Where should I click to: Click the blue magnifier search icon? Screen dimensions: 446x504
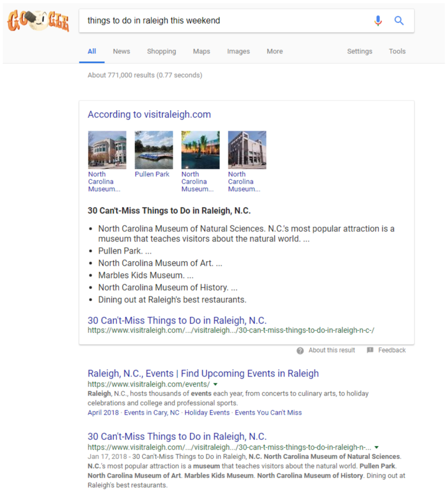(399, 21)
